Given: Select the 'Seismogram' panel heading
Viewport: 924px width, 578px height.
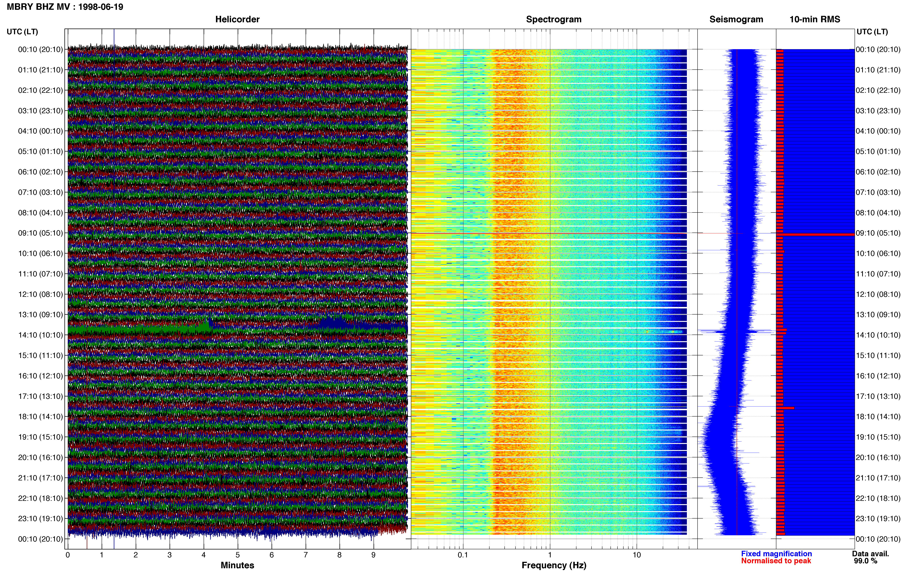Looking at the screenshot, I should point(736,19).
